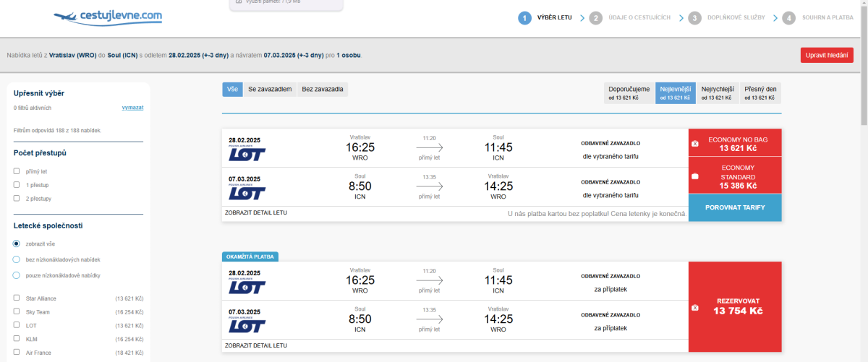Switch to 'Se zavazadlem' tab
Screen dimensions: 868x362
tap(270, 90)
